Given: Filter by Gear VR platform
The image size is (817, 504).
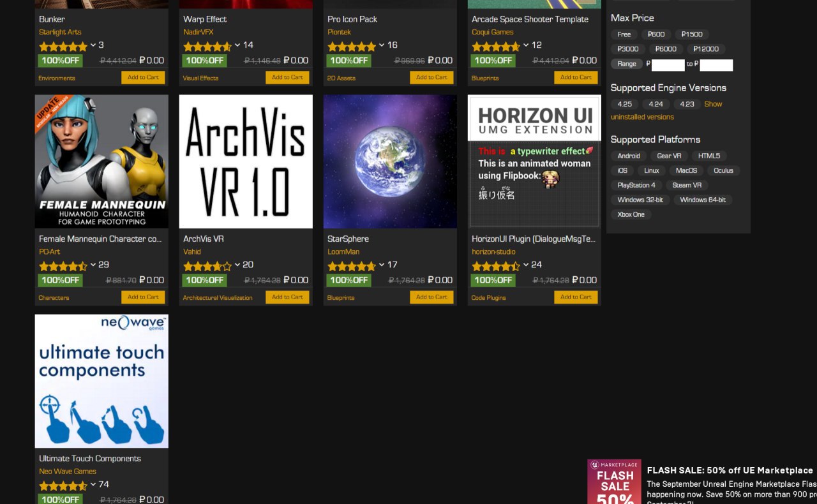Looking at the screenshot, I should [x=669, y=156].
